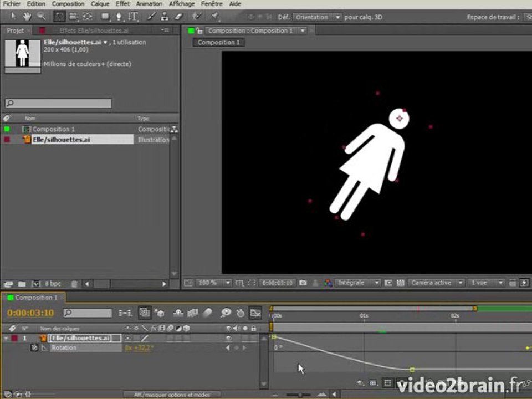Click the auto-keyframe stopwatch icon in timeline
The image size is (532, 399).
(241, 313)
